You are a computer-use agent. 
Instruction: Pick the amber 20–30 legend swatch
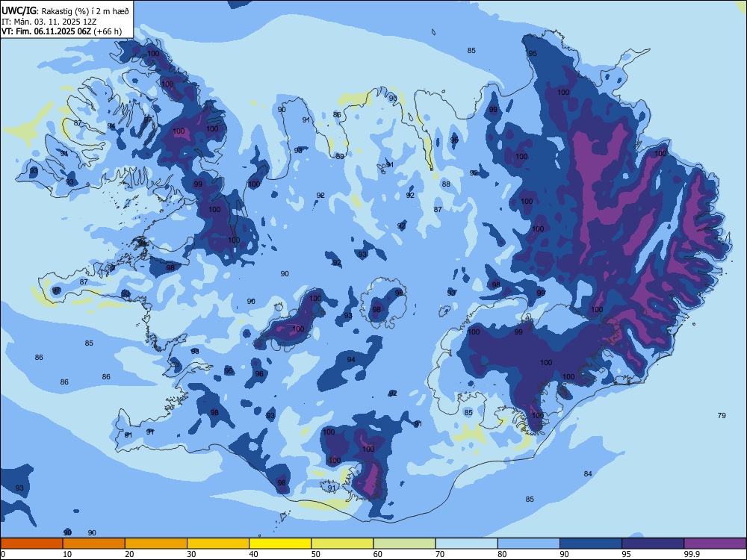[x=156, y=544]
